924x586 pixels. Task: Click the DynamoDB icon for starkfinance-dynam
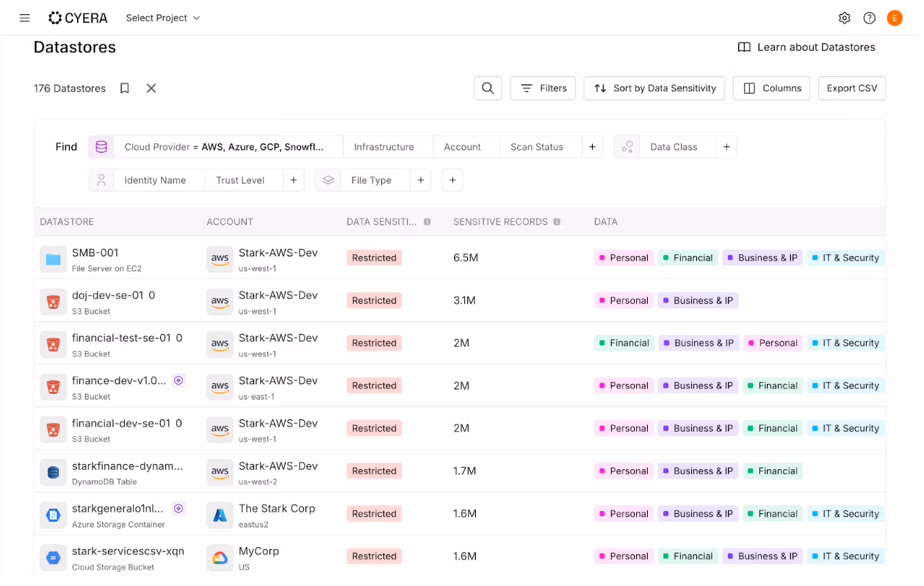pyautogui.click(x=53, y=471)
